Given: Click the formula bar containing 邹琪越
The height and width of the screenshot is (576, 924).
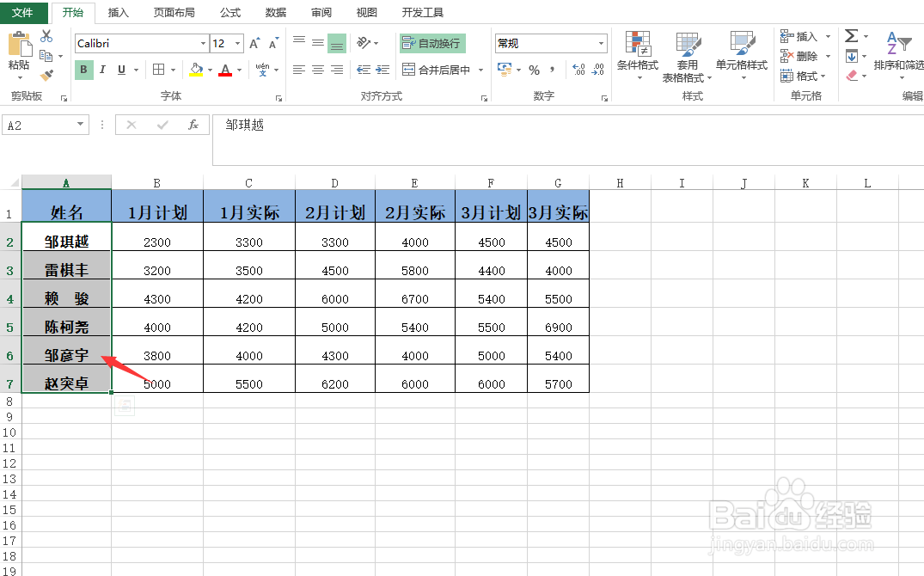Looking at the screenshot, I should tap(567, 140).
